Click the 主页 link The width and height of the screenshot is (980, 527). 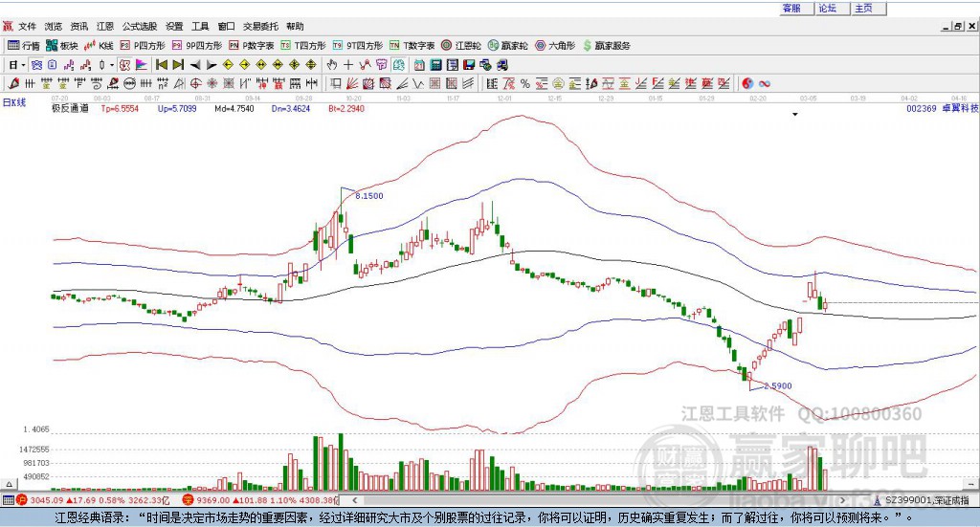coord(864,8)
